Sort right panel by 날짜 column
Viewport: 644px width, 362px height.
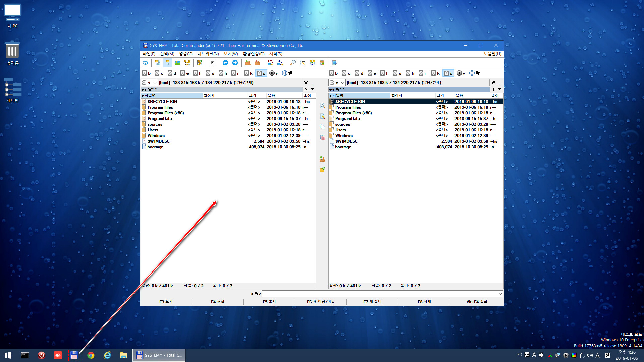coord(472,96)
